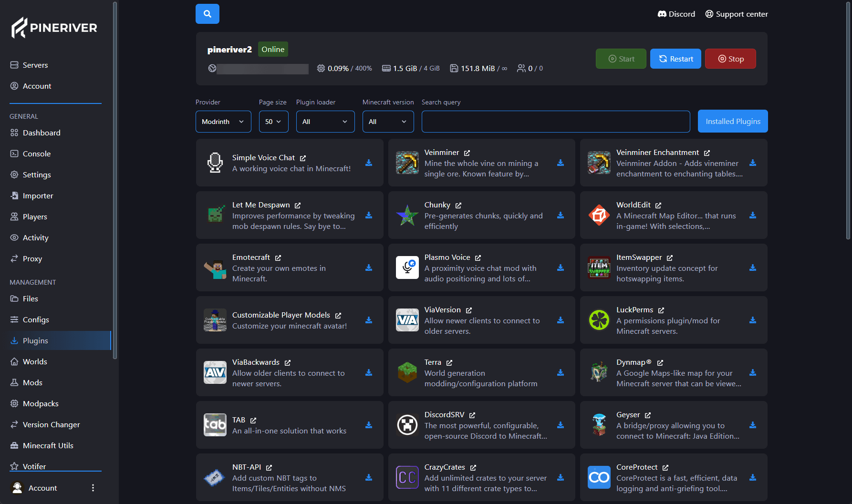This screenshot has height=504, width=852.
Task: Download the DiscordSRV plugin
Action: coord(561,425)
